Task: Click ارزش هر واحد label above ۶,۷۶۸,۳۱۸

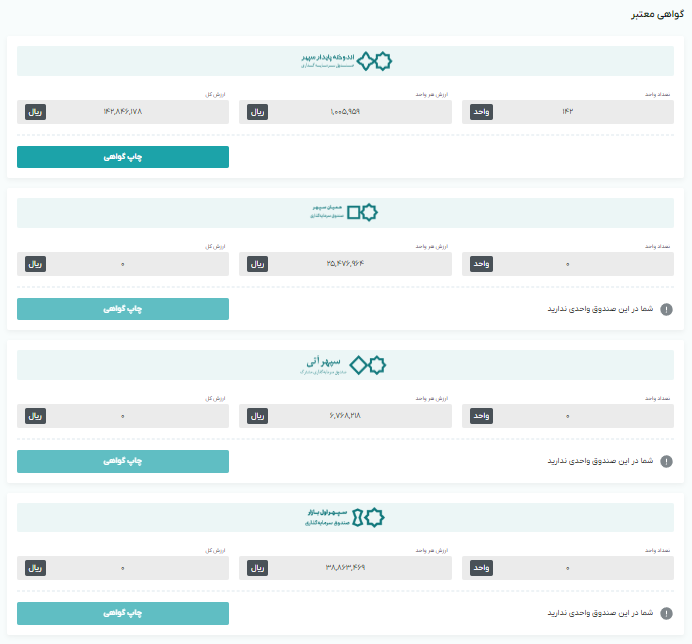Action: point(432,399)
